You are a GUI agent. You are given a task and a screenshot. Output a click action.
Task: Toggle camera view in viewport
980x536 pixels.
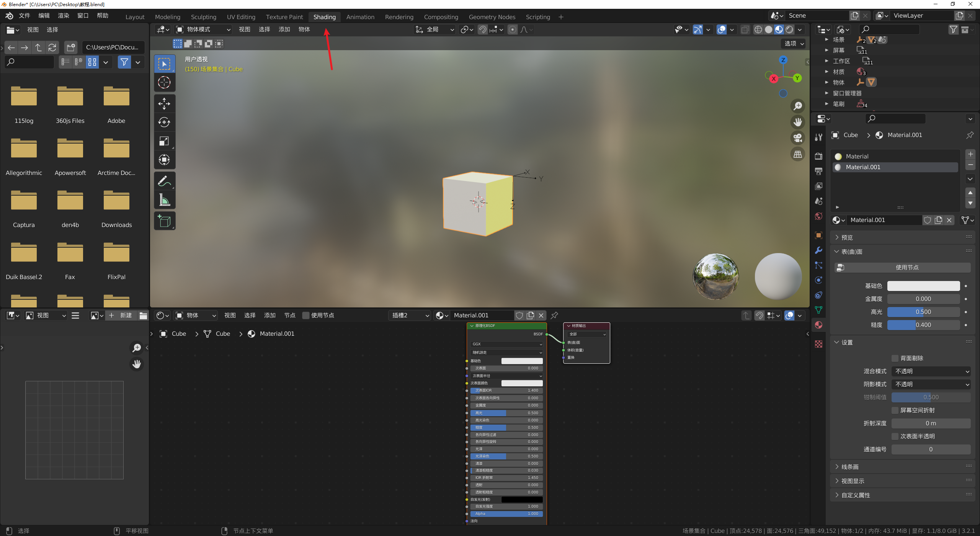point(798,138)
